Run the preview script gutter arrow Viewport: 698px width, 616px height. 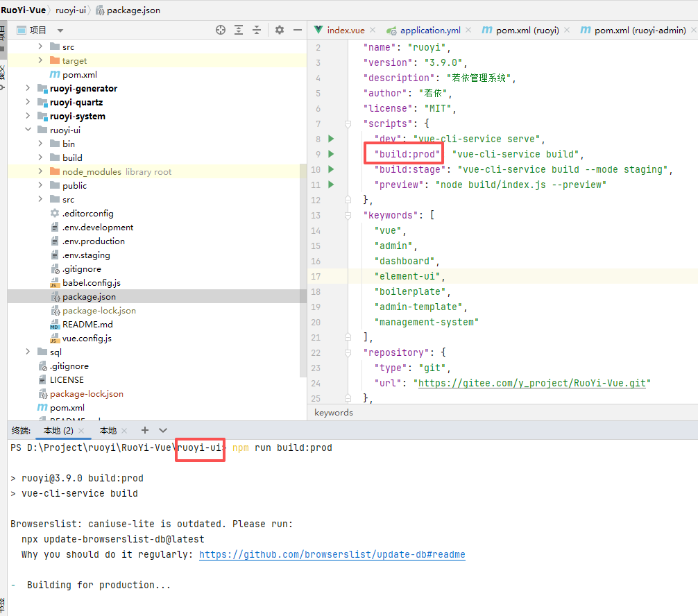pos(331,185)
